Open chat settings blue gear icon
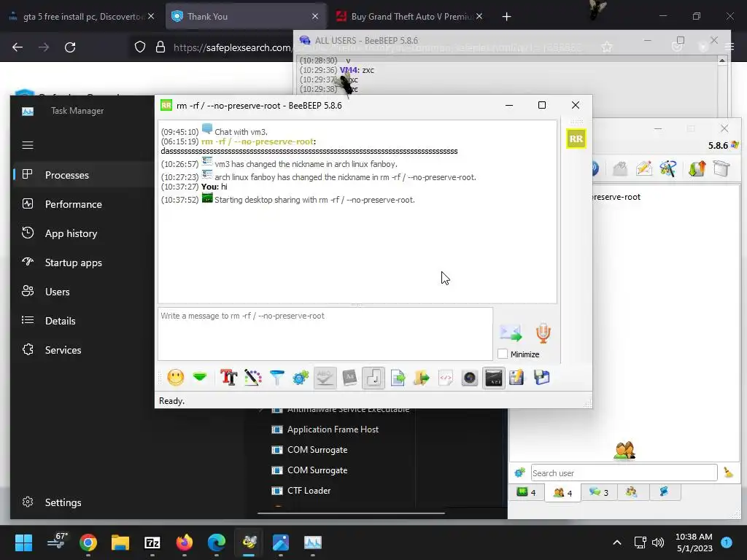This screenshot has width=747, height=560. click(x=301, y=378)
